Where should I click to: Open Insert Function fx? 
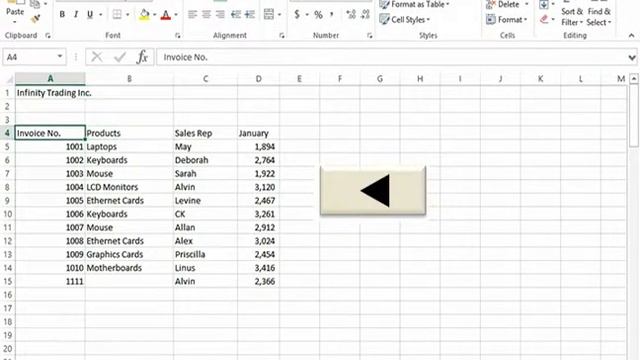pyautogui.click(x=142, y=57)
